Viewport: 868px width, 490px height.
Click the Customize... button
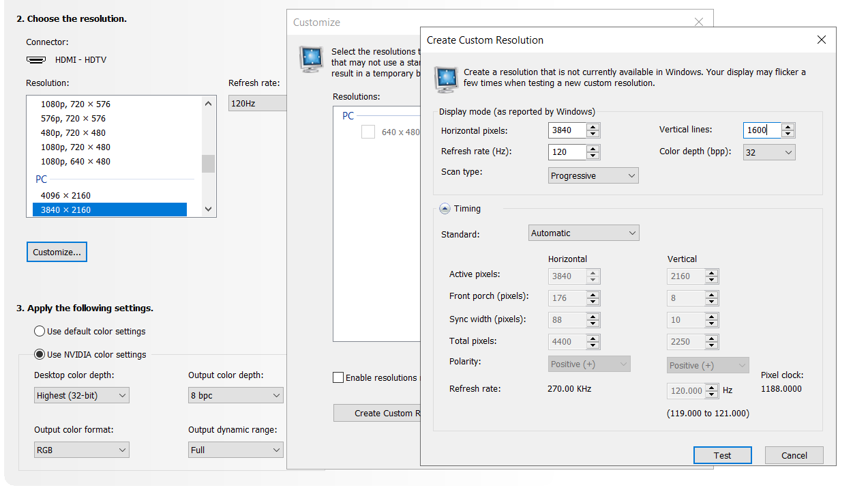(57, 252)
